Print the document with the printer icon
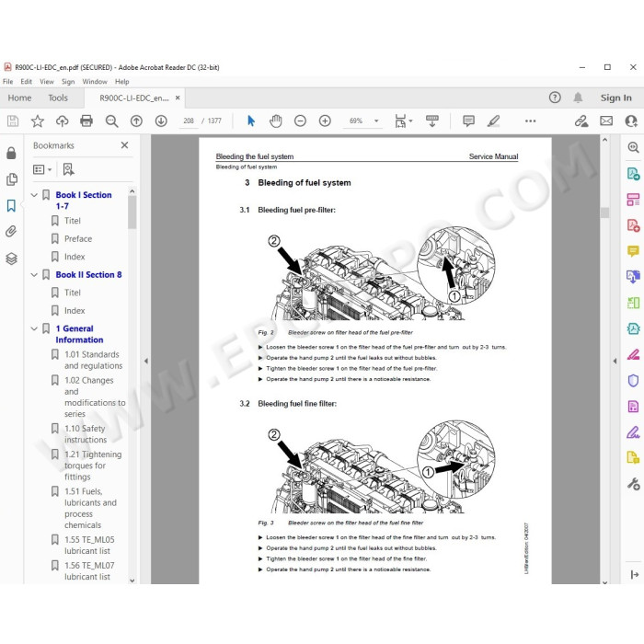The image size is (644, 644). coord(86,121)
